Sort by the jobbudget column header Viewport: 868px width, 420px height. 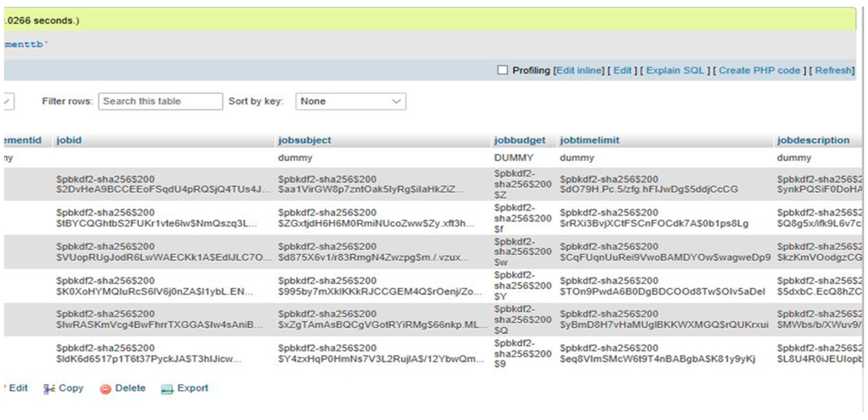pos(519,140)
